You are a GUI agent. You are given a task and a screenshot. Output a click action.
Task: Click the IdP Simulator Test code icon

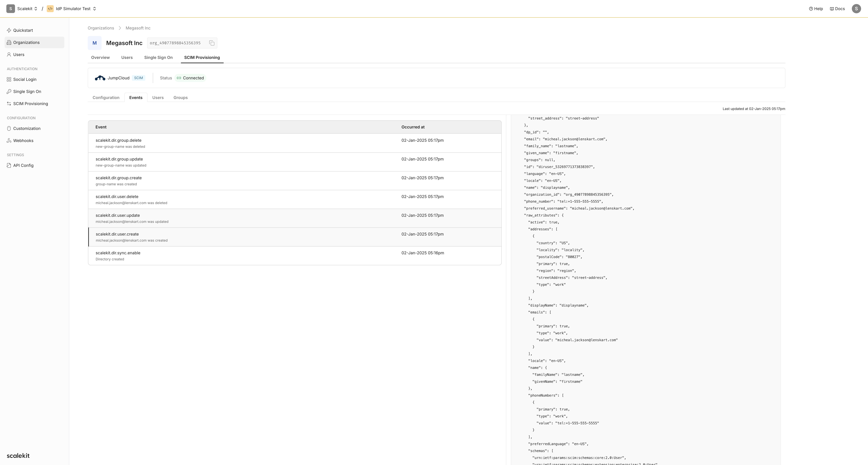[50, 9]
